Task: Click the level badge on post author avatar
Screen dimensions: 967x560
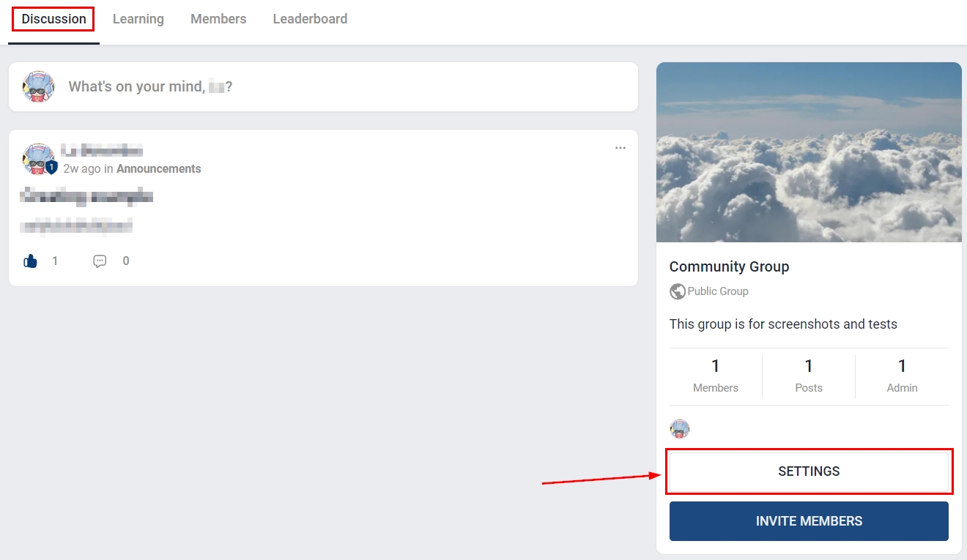Action: pyautogui.click(x=51, y=168)
